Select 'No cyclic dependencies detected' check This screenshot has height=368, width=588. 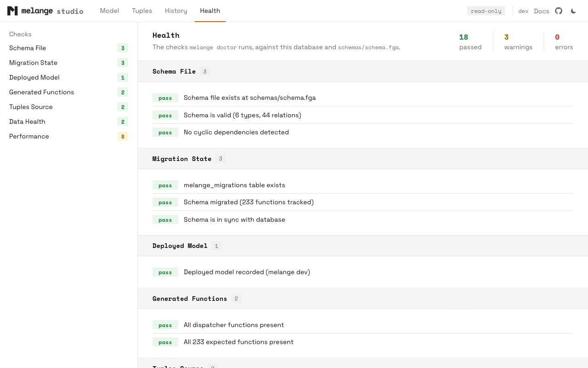[x=363, y=132]
